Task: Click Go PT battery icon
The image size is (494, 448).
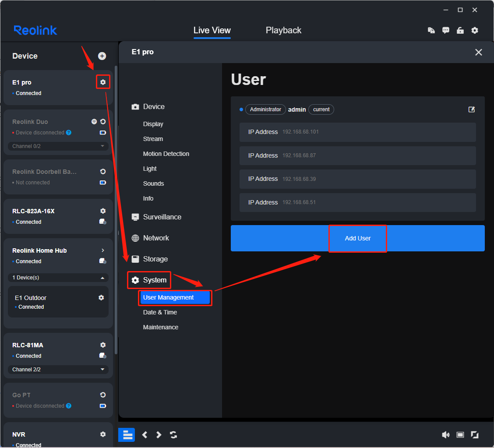Action: pos(103,406)
